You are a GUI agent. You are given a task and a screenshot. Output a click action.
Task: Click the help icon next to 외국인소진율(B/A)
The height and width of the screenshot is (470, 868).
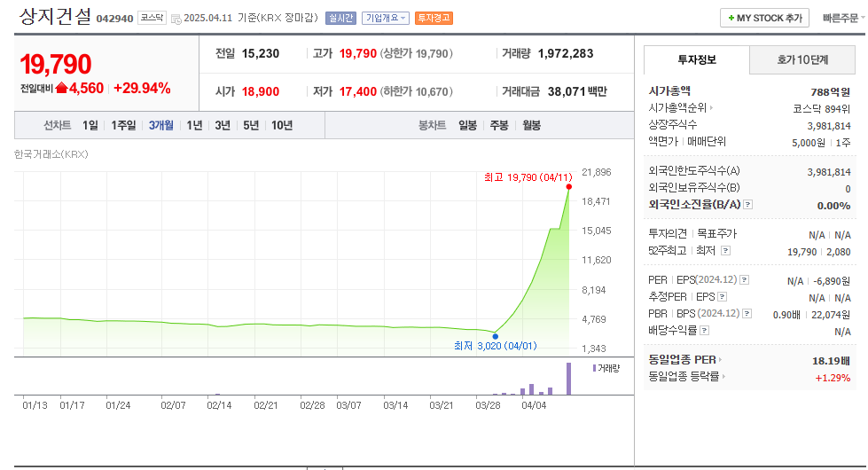click(748, 205)
